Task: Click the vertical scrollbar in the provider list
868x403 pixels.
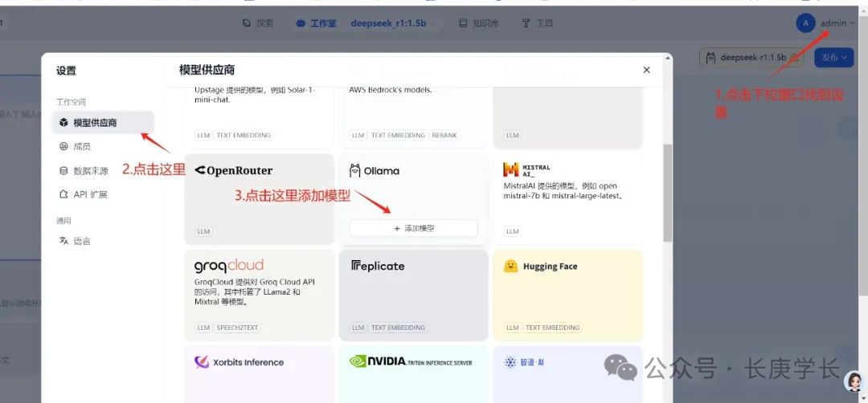Action: (668, 193)
